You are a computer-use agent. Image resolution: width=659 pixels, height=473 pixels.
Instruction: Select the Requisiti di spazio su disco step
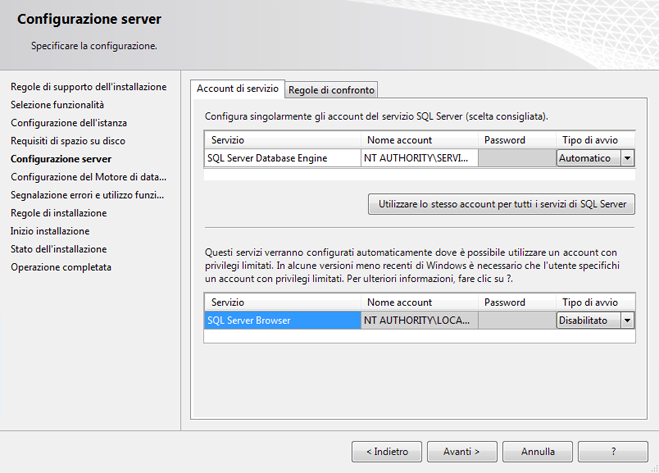coord(68,141)
